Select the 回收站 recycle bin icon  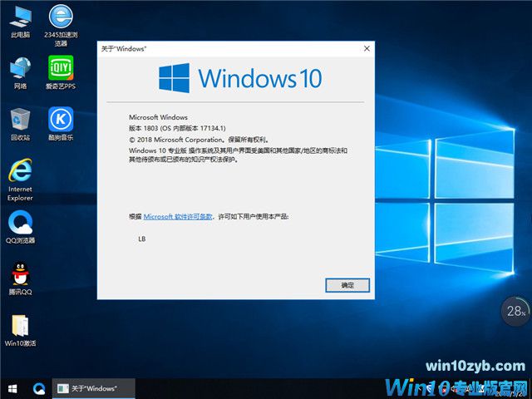[20, 124]
